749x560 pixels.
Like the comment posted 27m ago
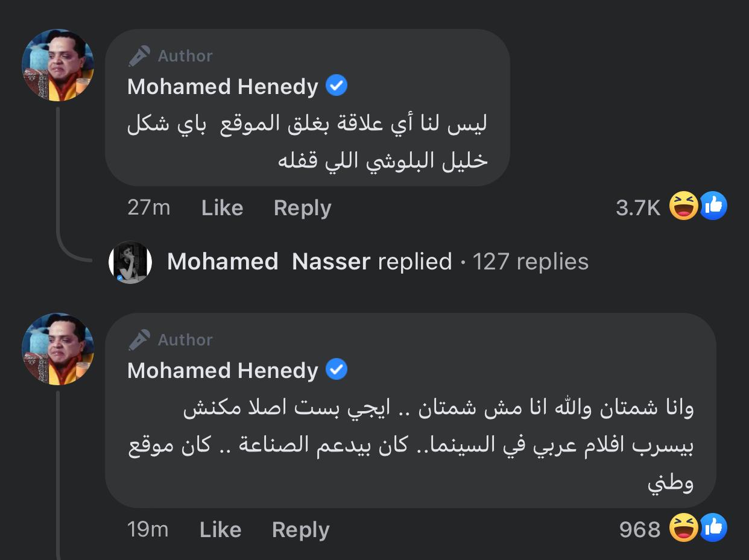click(222, 208)
